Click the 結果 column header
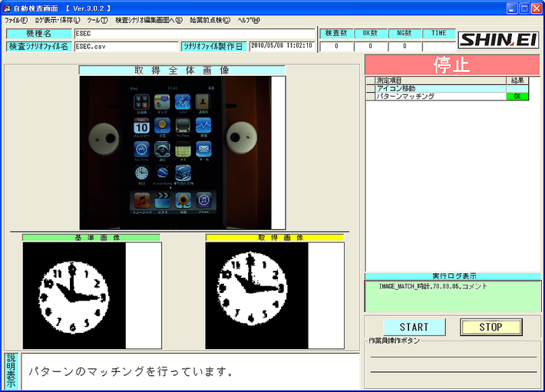This screenshot has height=392, width=545. (x=517, y=81)
